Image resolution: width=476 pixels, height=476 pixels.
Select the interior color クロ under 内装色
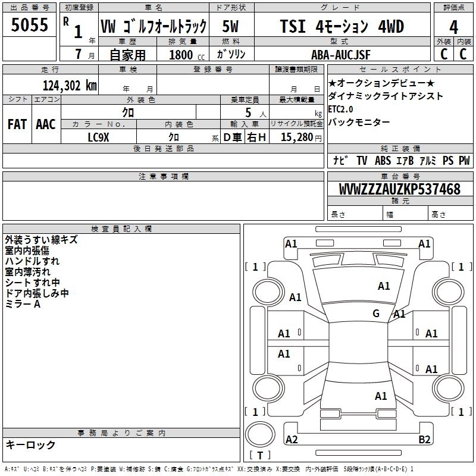point(174,137)
